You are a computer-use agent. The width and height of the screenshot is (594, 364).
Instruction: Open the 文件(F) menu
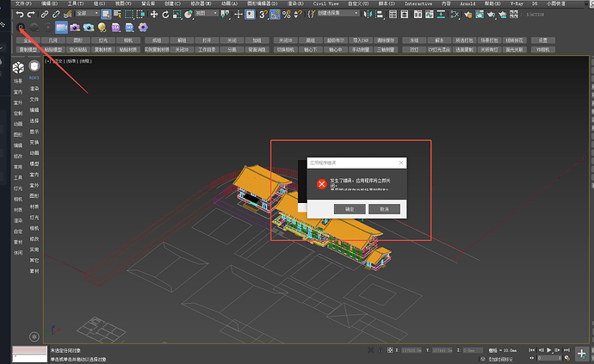[x=23, y=3]
